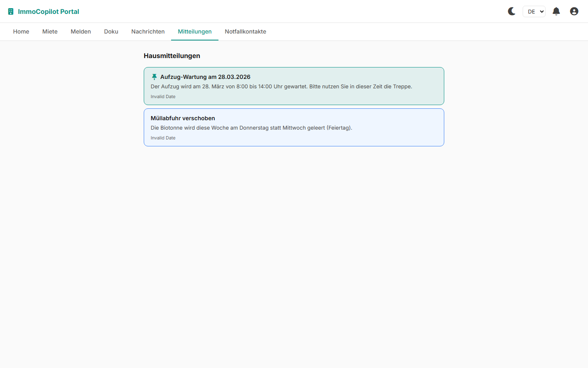Screen dimensions: 588x368
Task: Click the ImmoCopilot building logo icon
Action: [11, 11]
